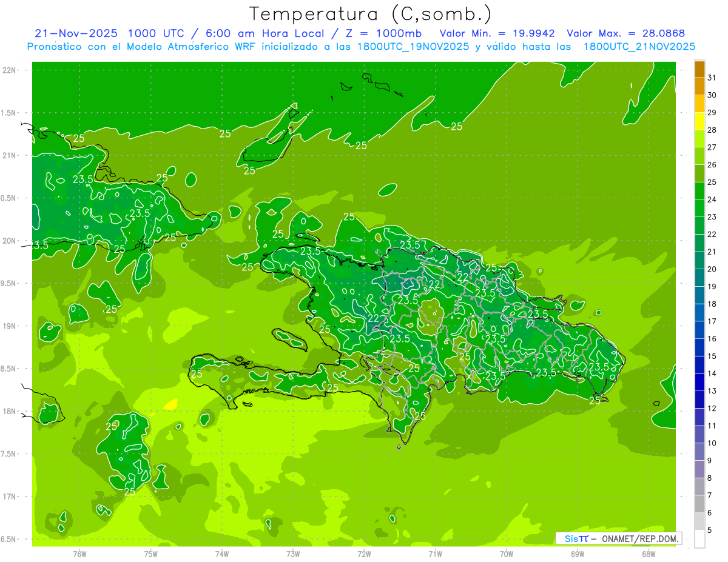Click the '18N' latitude axis label
The height and width of the screenshot is (562, 728).
pyautogui.click(x=10, y=411)
